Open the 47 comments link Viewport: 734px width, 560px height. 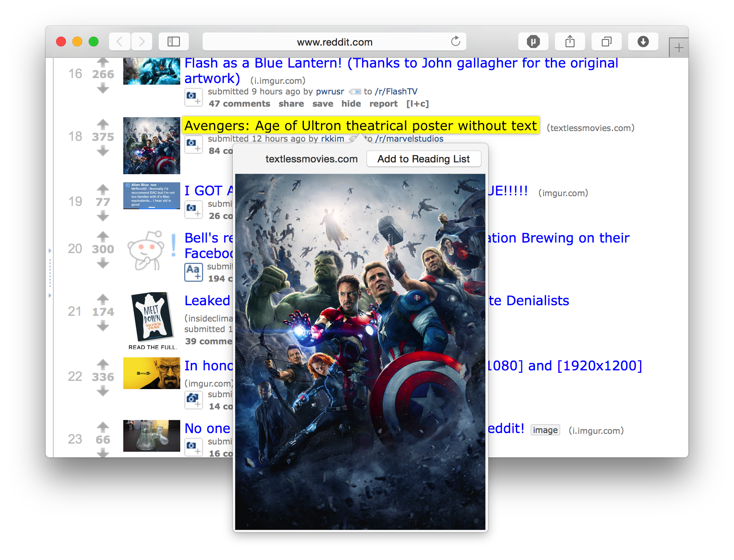[x=239, y=104]
